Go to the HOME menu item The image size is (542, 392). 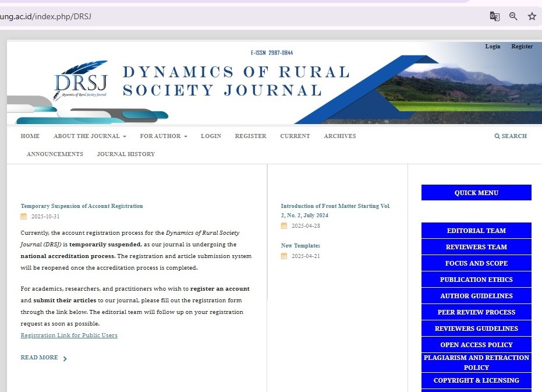coord(30,136)
